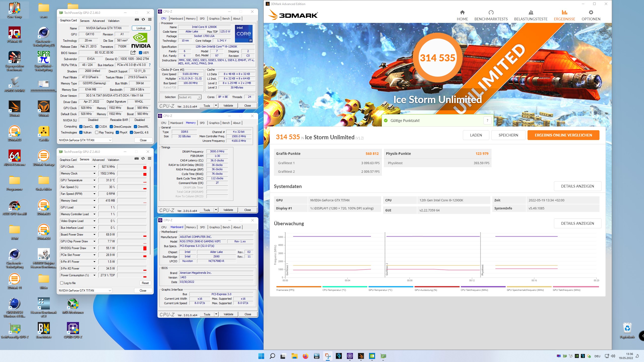Open 3DMark HOME section
The height and width of the screenshot is (362, 644).
[x=462, y=15]
